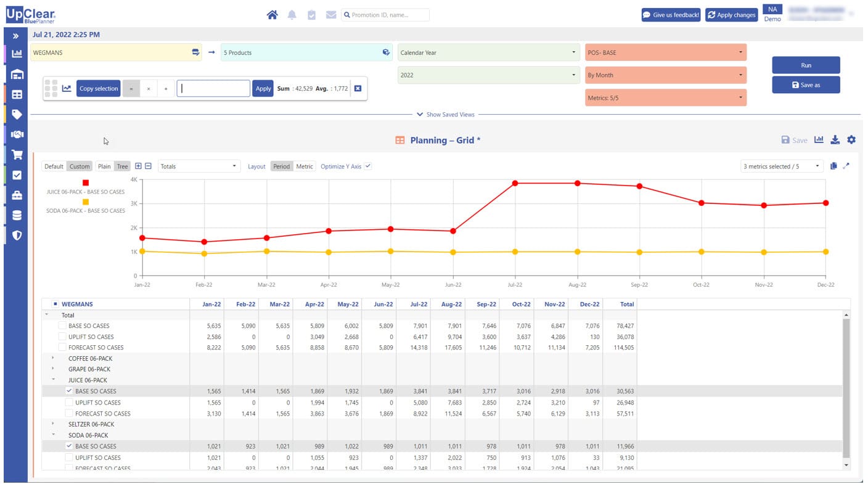Open analytics bar-chart icon in sidebar
The width and height of the screenshot is (868, 487).
17,54
